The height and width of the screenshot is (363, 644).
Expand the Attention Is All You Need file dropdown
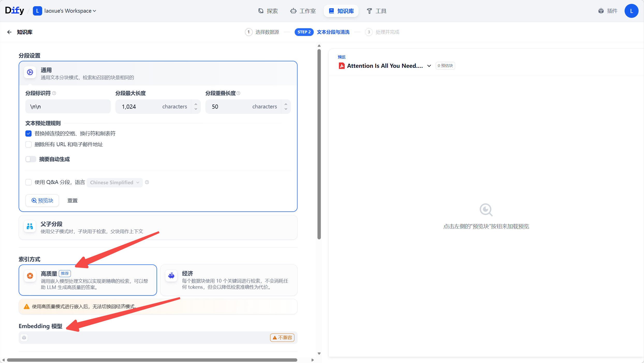click(429, 66)
